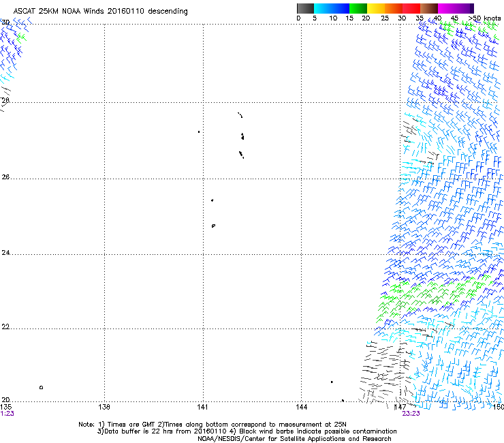Image resolution: width=504 pixels, height=443 pixels.
Task: Click the latitude label '24'
Action: pos(5,253)
